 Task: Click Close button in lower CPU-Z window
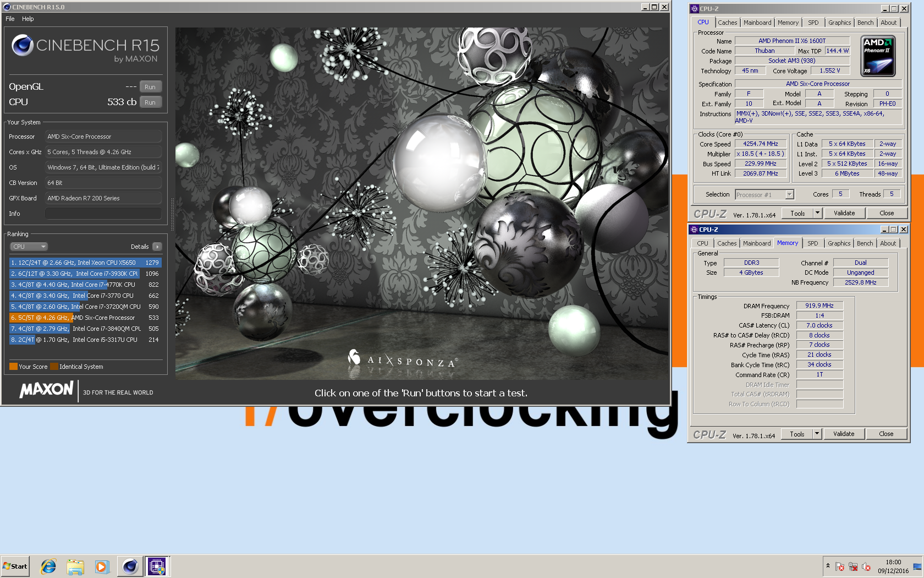tap(886, 434)
